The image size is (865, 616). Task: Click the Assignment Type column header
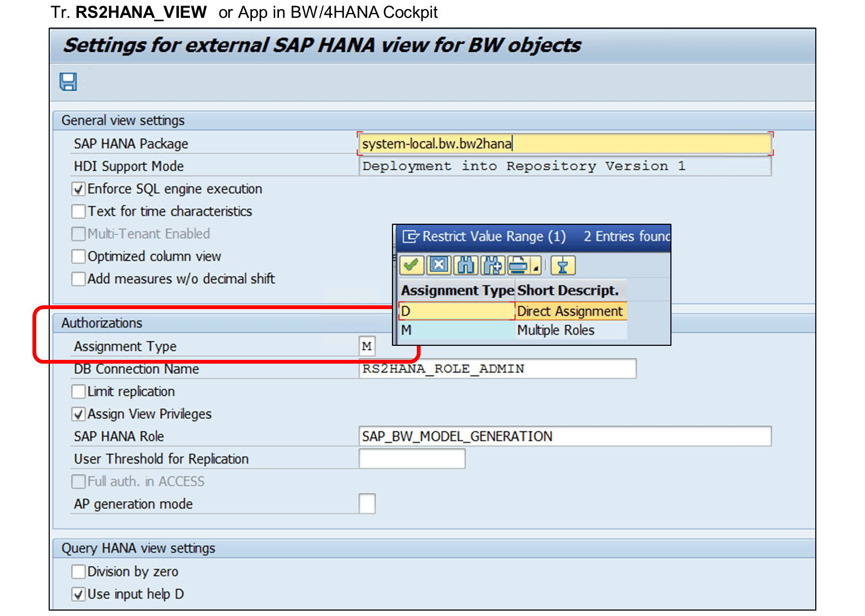[x=457, y=291]
